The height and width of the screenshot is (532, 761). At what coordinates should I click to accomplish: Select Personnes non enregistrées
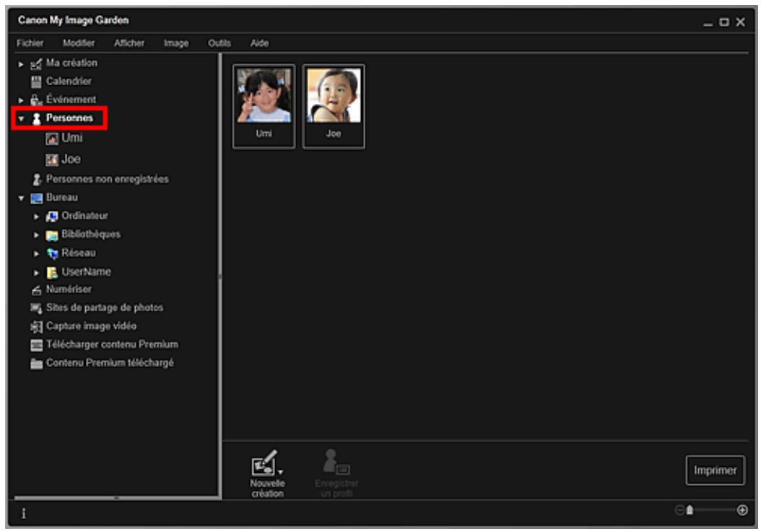107,179
